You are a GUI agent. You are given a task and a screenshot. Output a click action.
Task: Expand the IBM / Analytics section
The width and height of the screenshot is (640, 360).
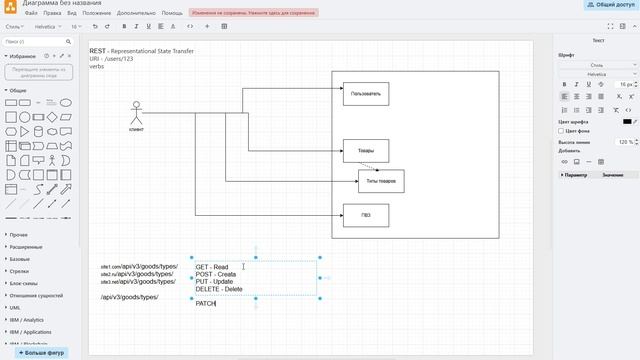click(x=27, y=320)
